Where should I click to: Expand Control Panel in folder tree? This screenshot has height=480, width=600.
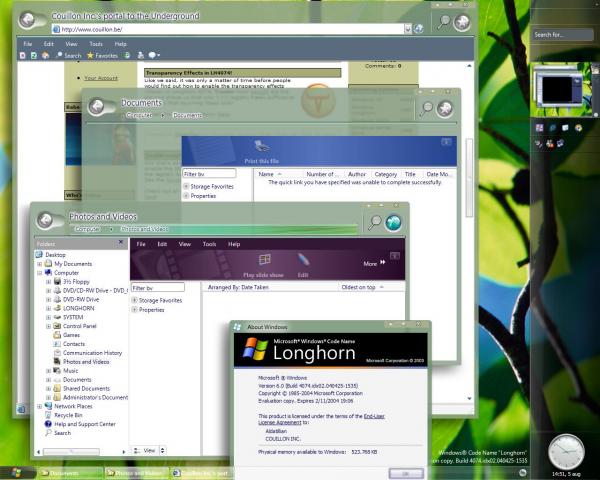[48, 326]
